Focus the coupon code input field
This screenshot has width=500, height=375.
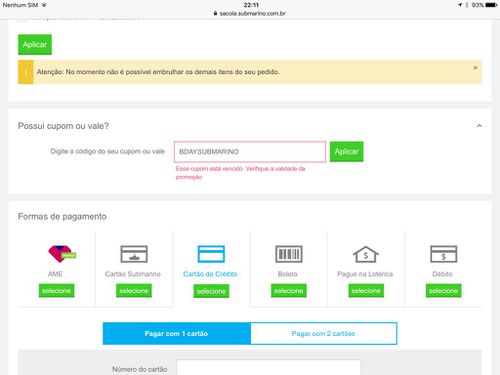(250, 152)
